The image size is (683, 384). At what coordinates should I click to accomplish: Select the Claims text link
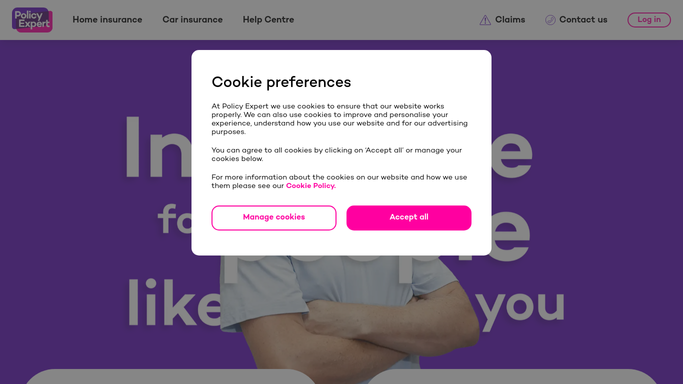coord(510,20)
